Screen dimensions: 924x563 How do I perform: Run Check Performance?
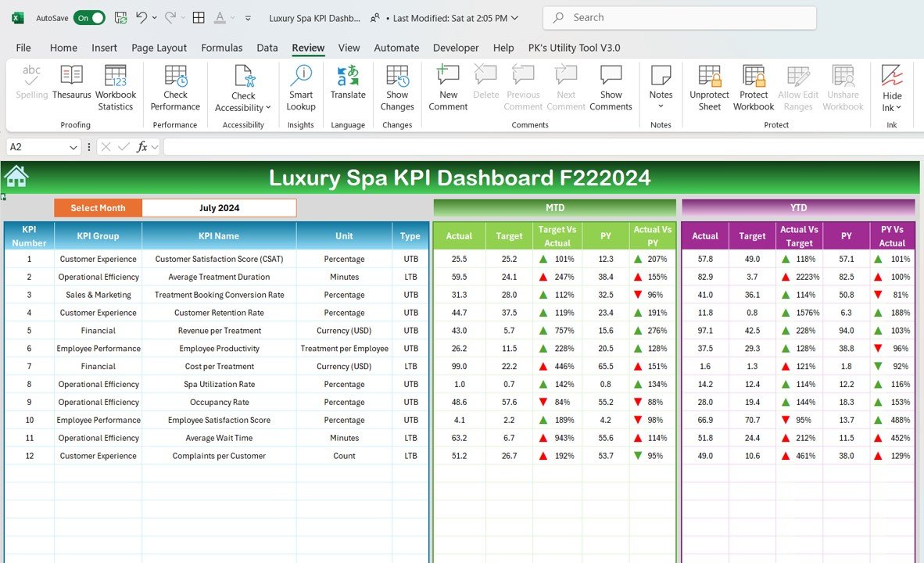175,88
